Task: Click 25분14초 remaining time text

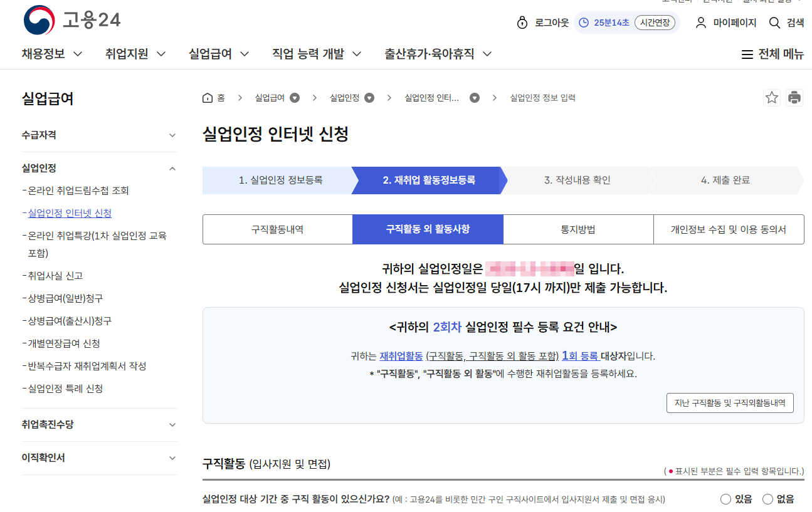Action: pyautogui.click(x=611, y=23)
